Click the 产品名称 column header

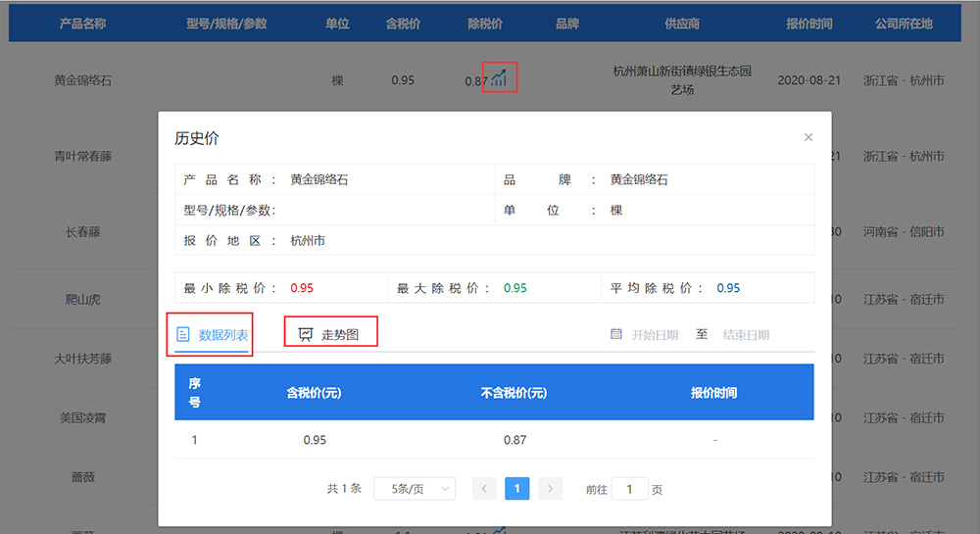(80, 24)
